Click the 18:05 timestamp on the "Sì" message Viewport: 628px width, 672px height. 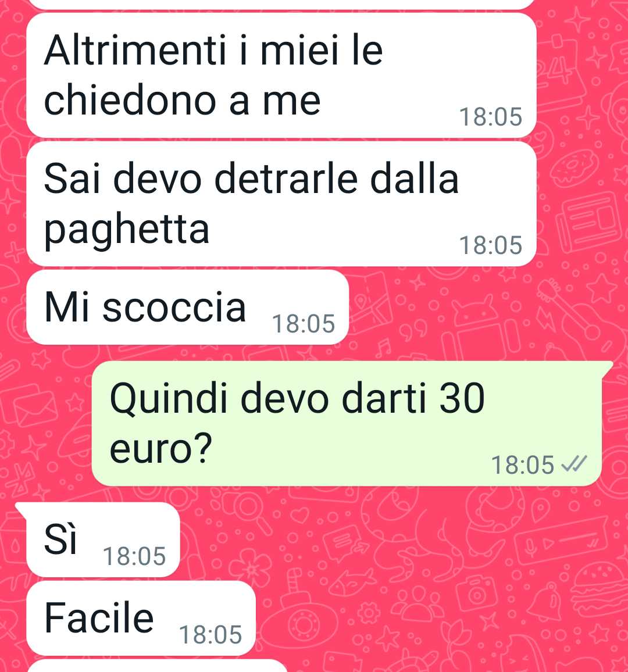134,556
